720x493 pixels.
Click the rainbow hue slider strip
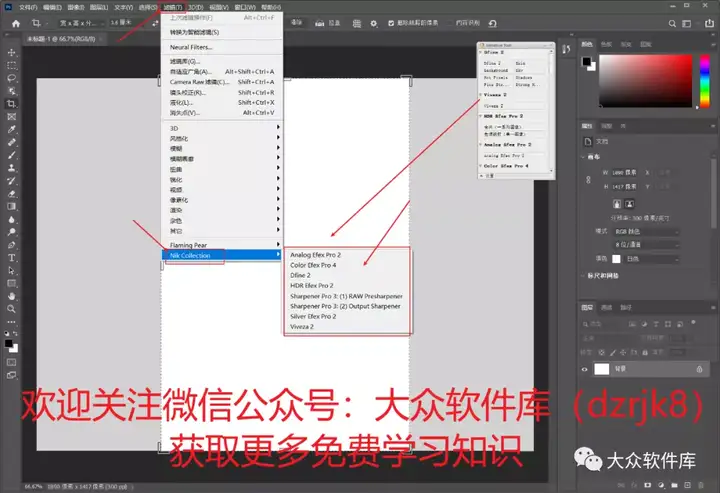(704, 81)
